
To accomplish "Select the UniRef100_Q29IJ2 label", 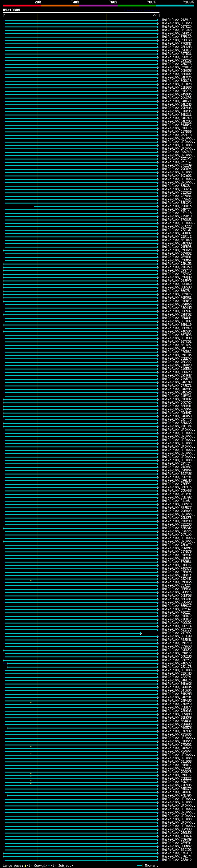I will point(177,236).
